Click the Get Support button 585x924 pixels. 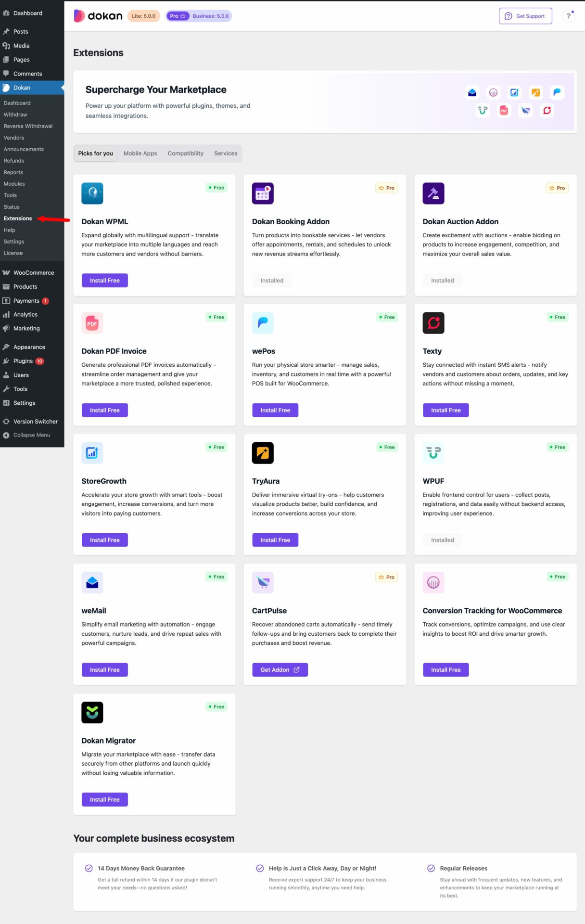[525, 16]
